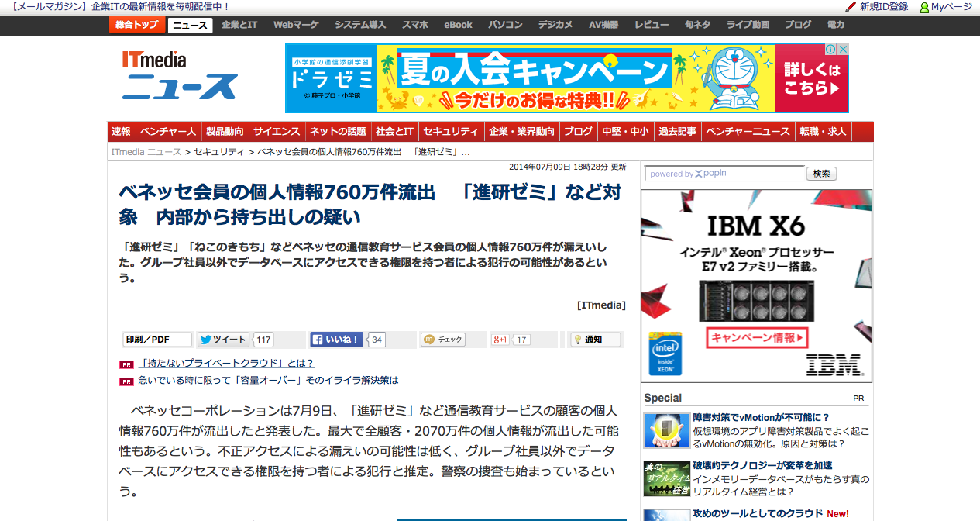Open Webマーケ in the top navigation
This screenshot has width=980, height=521.
[296, 25]
